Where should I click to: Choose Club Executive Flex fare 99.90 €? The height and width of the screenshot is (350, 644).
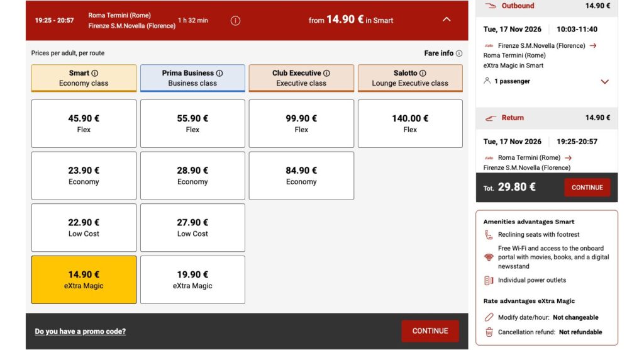click(x=301, y=123)
